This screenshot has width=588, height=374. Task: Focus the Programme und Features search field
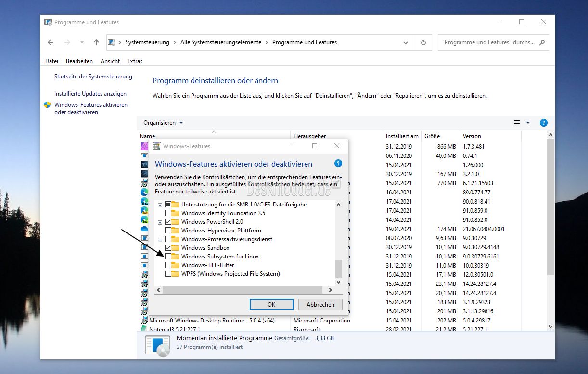click(x=488, y=42)
